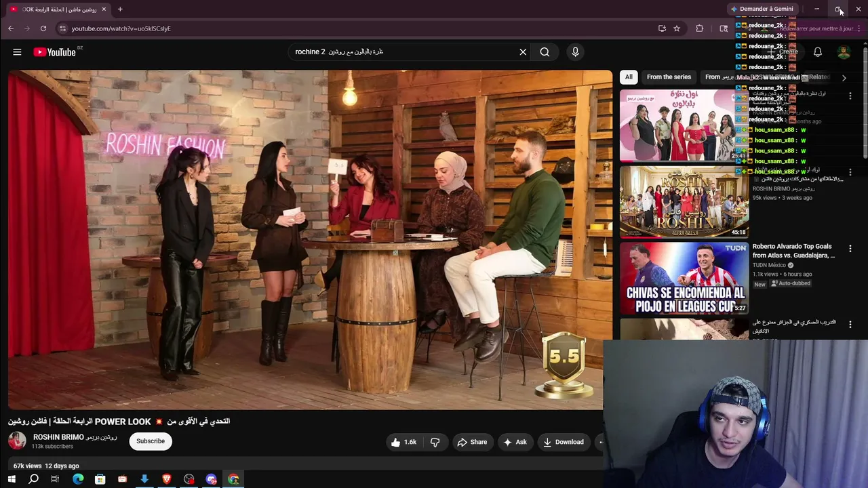The height and width of the screenshot is (488, 868).
Task: Open Brave browser from the taskbar
Action: pos(167,479)
